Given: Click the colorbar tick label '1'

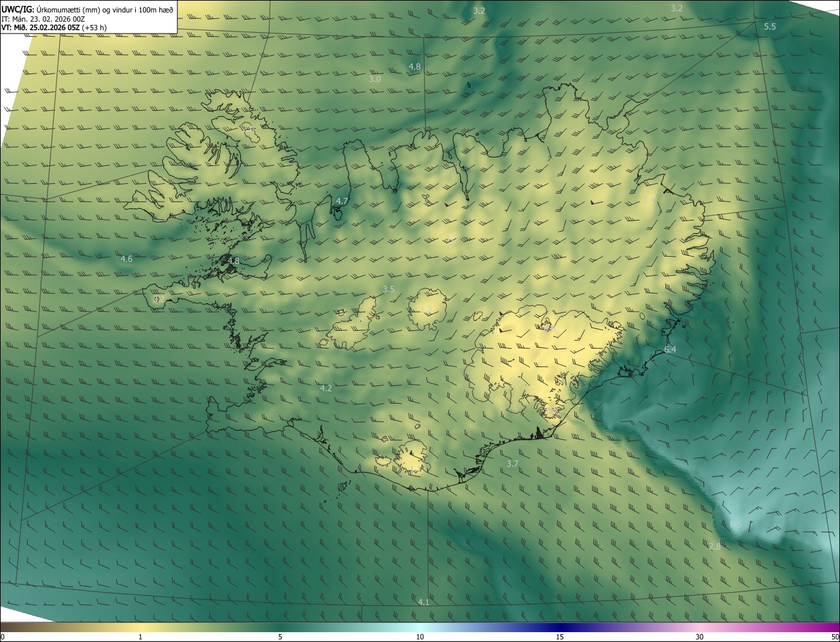Looking at the screenshot, I should (x=140, y=637).
